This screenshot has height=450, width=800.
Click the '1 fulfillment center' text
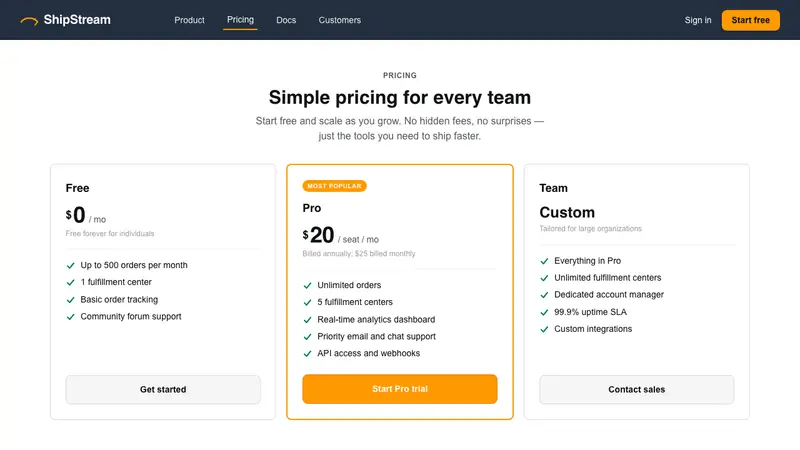coord(116,282)
